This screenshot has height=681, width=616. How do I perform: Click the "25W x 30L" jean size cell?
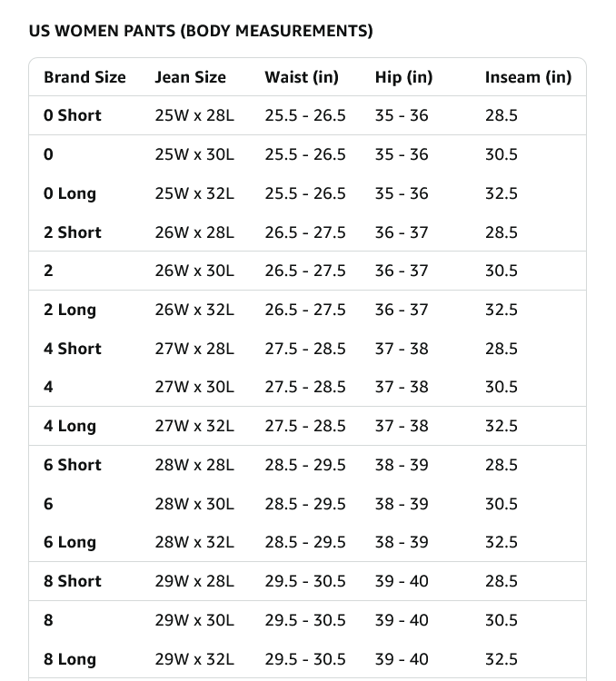click(x=194, y=154)
